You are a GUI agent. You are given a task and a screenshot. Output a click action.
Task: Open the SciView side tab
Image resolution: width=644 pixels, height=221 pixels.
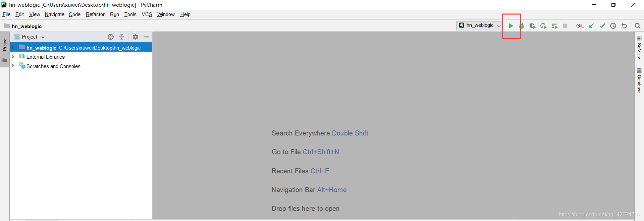point(639,48)
